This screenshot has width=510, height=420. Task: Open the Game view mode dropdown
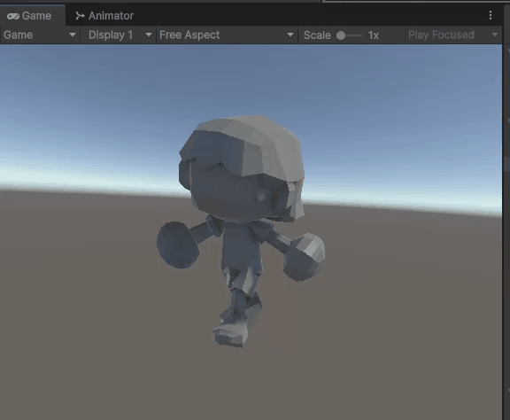(39, 35)
